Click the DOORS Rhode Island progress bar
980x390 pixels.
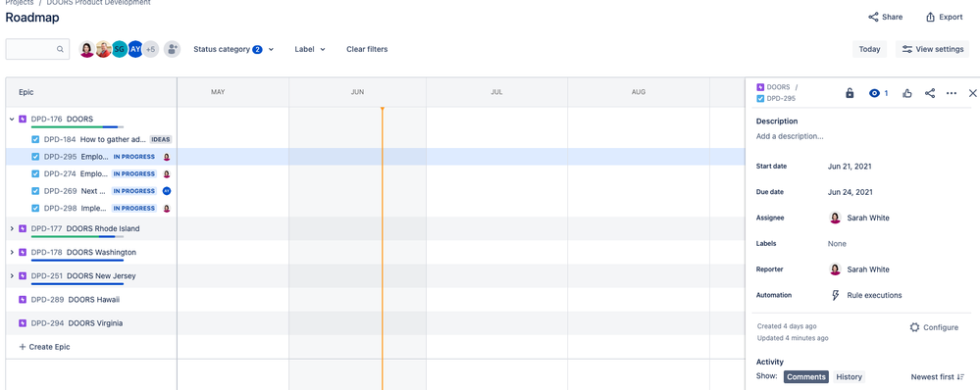pos(77,236)
